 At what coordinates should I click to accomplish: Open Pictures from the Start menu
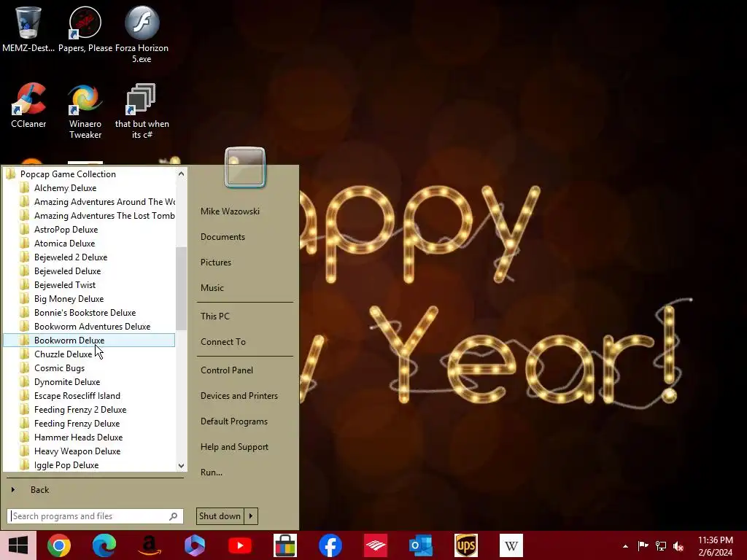[216, 262]
